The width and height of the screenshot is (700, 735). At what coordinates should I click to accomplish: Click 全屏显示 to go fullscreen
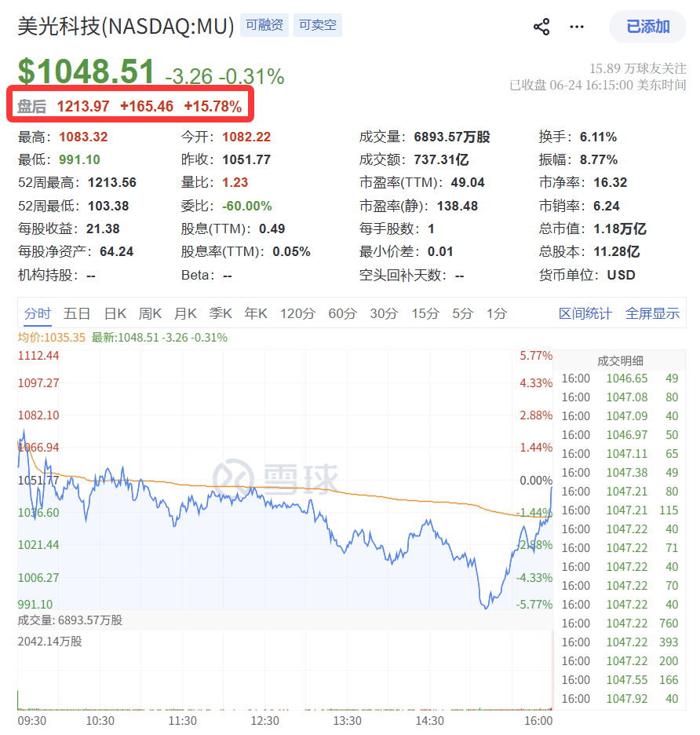click(x=652, y=313)
